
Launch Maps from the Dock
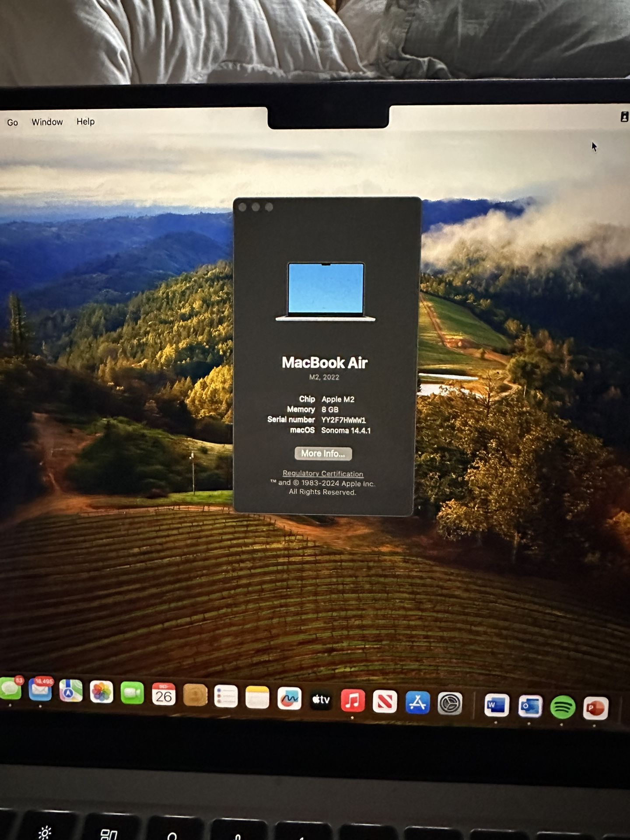click(71, 692)
